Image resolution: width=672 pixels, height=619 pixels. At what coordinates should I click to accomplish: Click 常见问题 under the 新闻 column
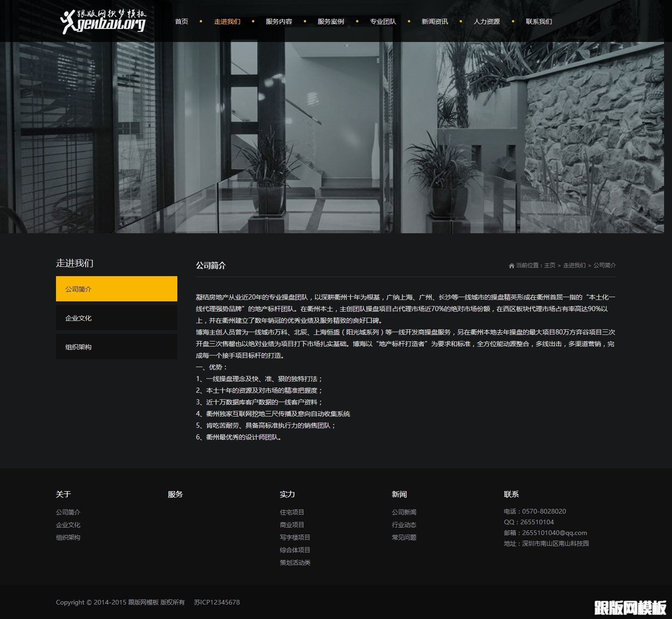(x=405, y=537)
